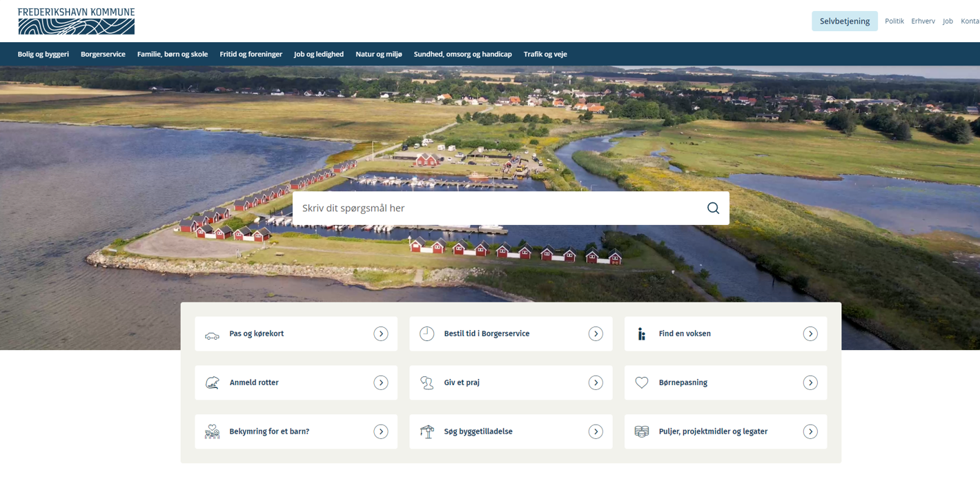Open Natur og miljø in navigation bar
980x477 pixels.
coord(378,54)
